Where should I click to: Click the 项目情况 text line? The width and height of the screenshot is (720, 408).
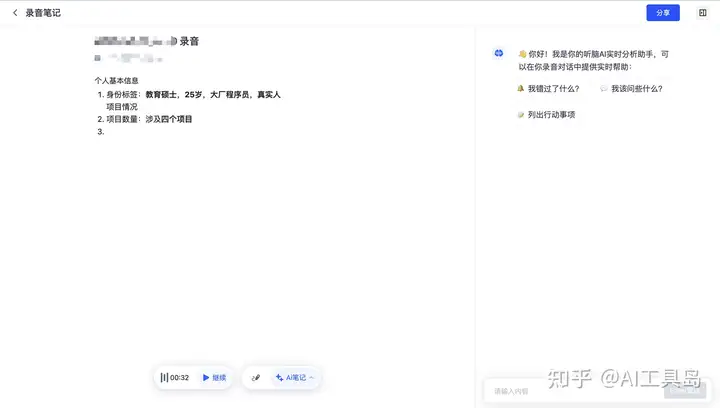122,106
